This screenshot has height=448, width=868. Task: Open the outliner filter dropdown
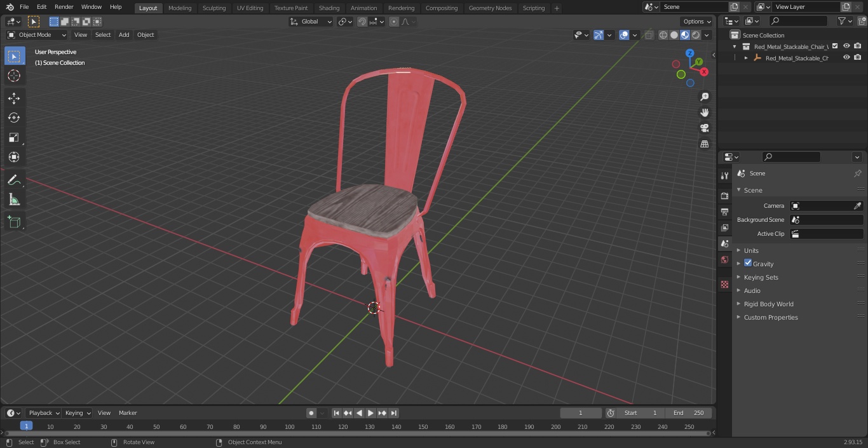click(x=844, y=21)
